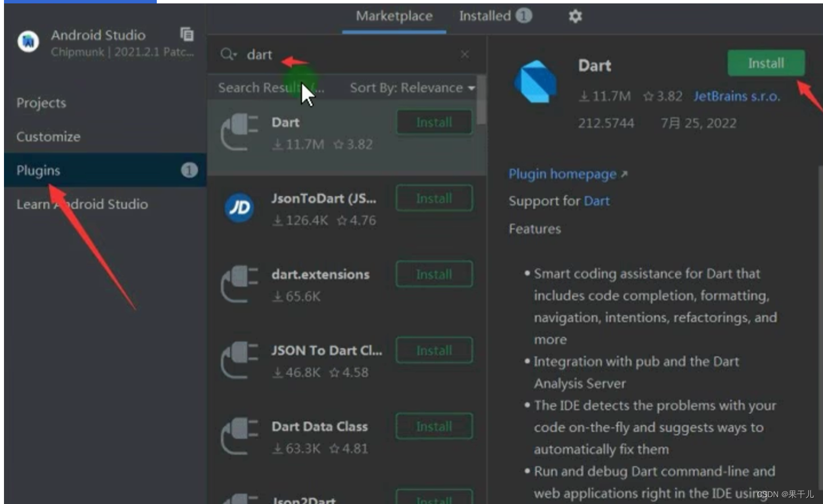Image resolution: width=823 pixels, height=504 pixels.
Task: Click the copy icon beside Android Studio title
Action: [187, 34]
